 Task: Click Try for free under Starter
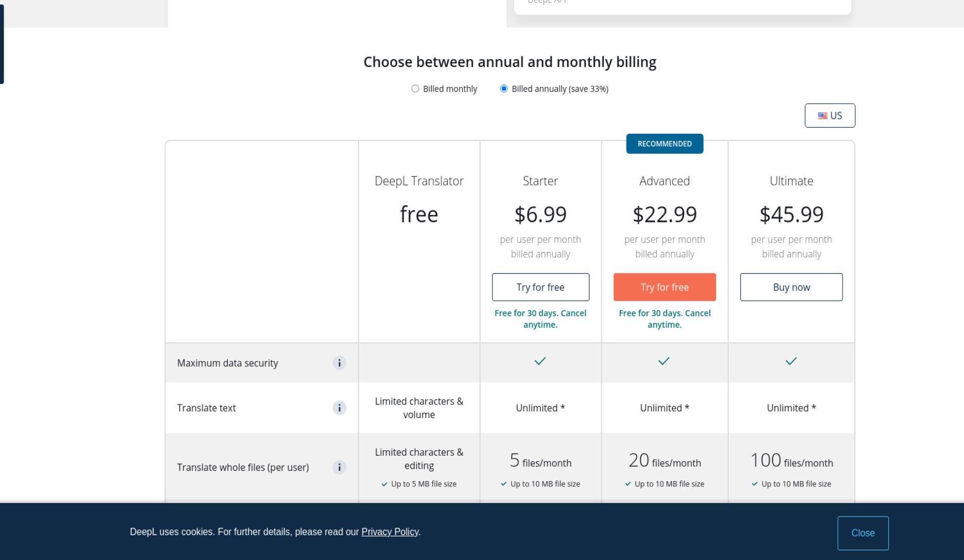pos(541,287)
